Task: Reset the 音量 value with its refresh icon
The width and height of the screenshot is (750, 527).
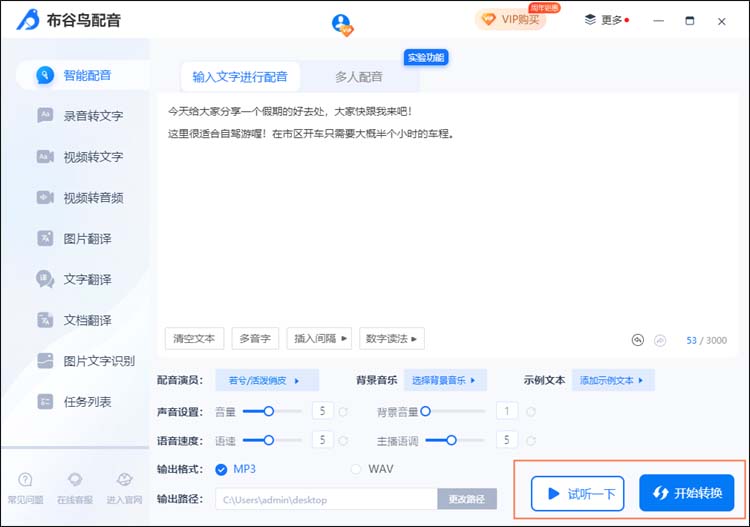Action: point(343,412)
